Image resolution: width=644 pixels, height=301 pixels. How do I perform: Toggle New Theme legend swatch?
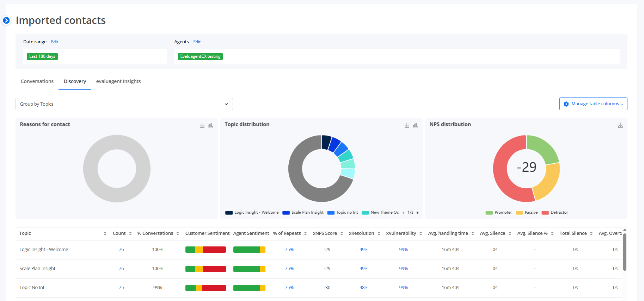coord(365,213)
